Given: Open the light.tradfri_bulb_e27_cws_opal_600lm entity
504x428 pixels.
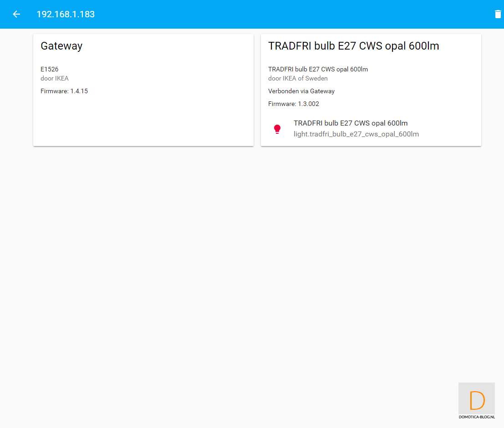Looking at the screenshot, I should [x=356, y=134].
